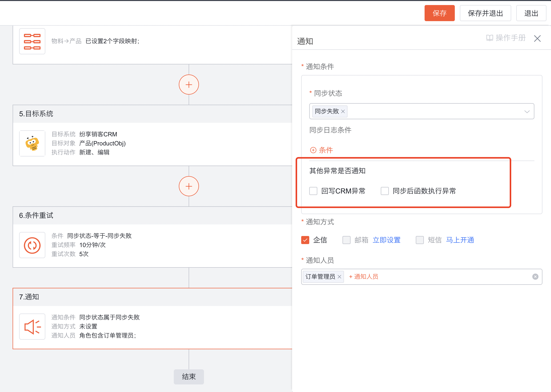
Task: Open 立即设置 next to 邮箱
Action: click(x=387, y=240)
